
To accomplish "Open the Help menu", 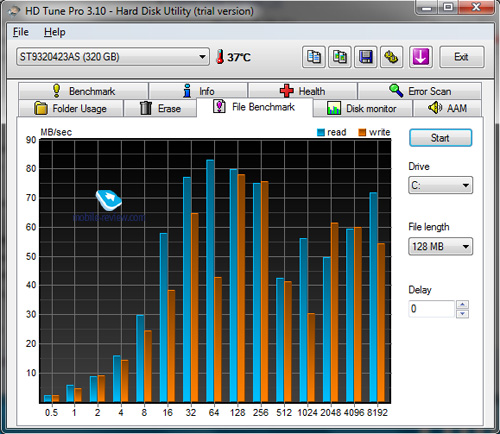I will (x=55, y=32).
